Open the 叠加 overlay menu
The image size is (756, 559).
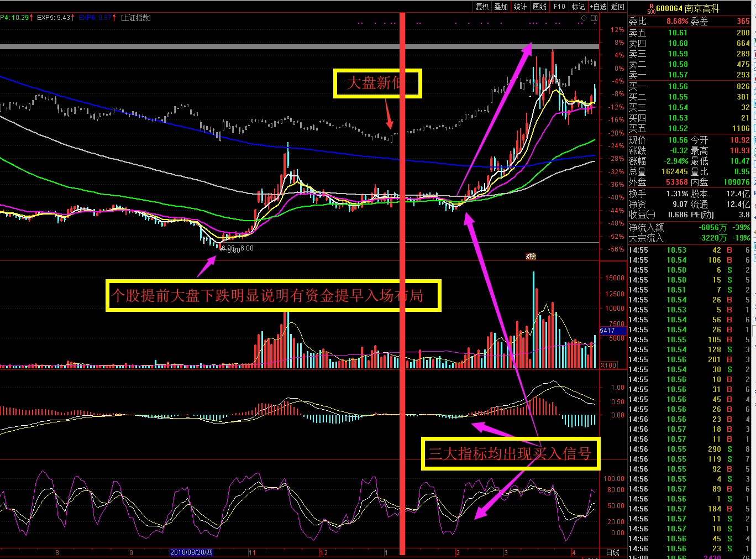tap(501, 7)
